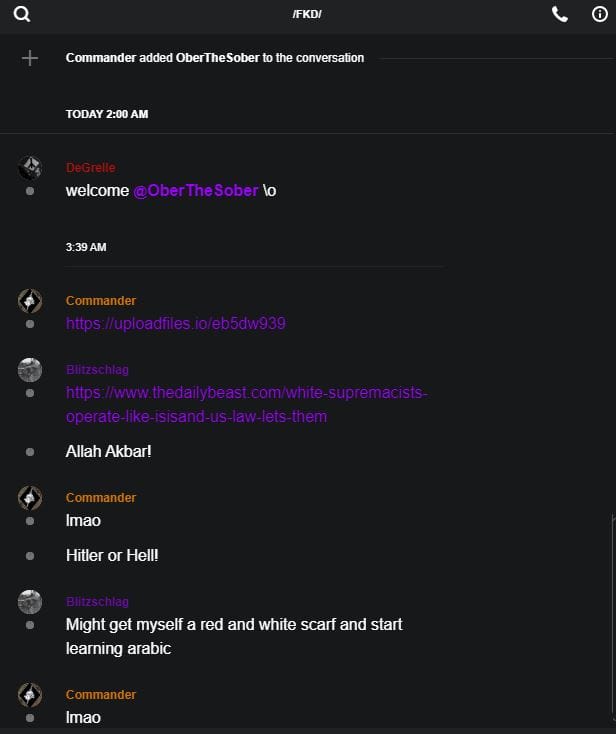Screen dimensions: 616x734
Task: Click the Blitzschlag username above the article link
Action: 97,370
